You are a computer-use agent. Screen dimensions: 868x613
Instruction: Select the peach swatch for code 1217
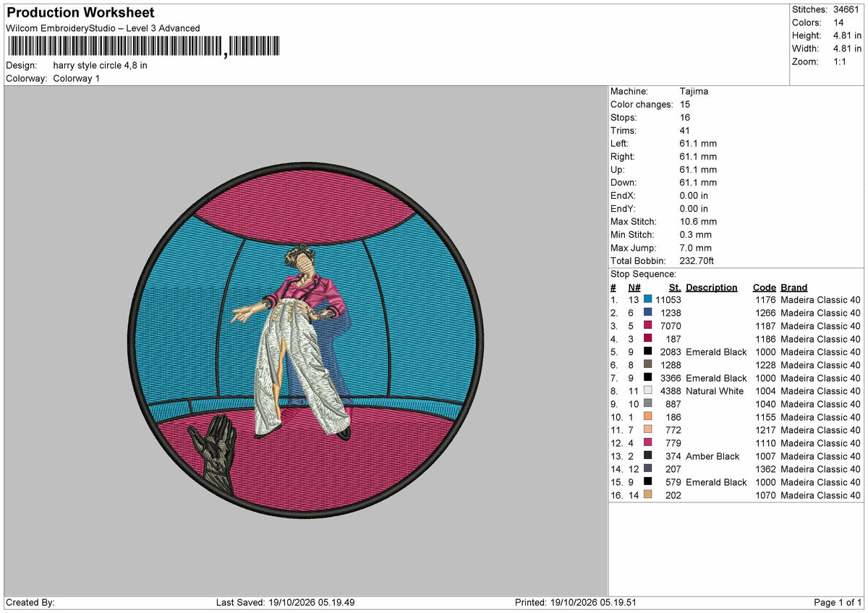pos(647,430)
